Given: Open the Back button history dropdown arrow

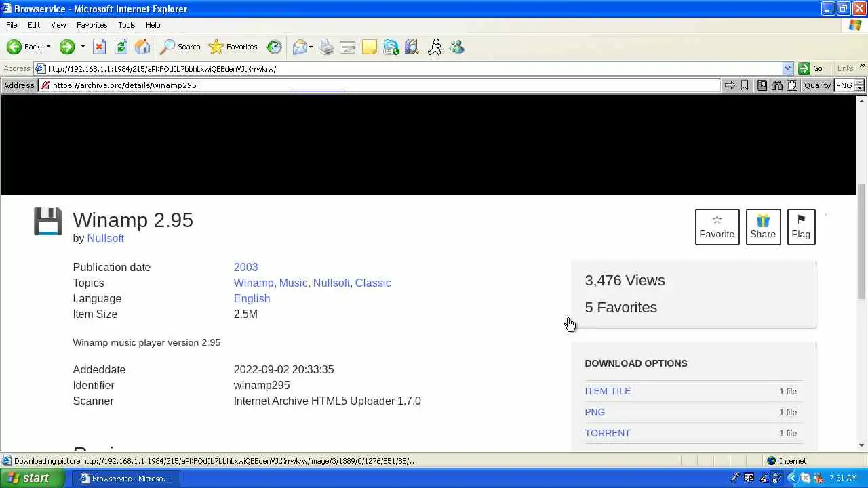Looking at the screenshot, I should tap(48, 47).
